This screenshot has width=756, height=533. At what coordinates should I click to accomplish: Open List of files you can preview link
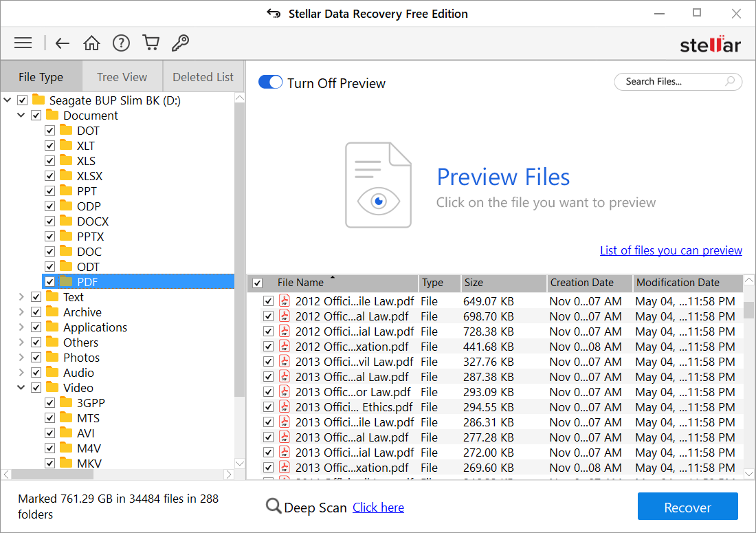click(671, 250)
